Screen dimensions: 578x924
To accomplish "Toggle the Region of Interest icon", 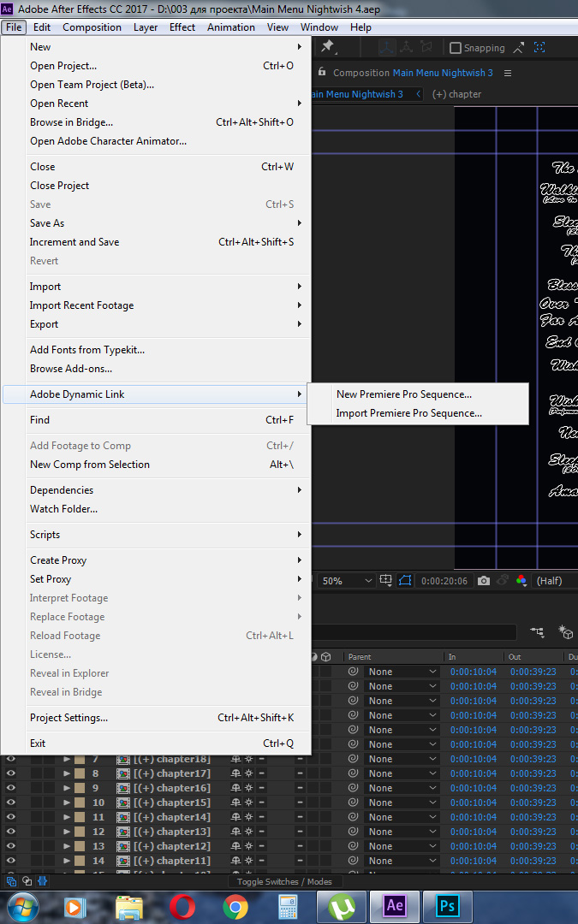I will tap(405, 581).
